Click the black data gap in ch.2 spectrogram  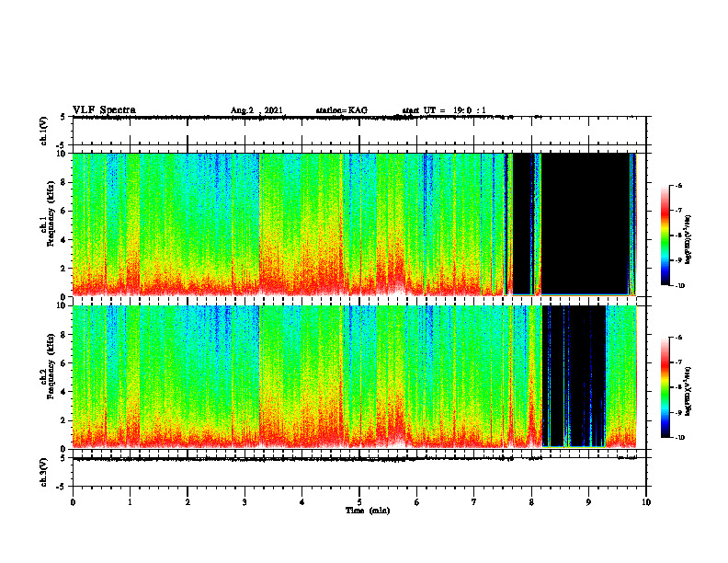pos(574,376)
